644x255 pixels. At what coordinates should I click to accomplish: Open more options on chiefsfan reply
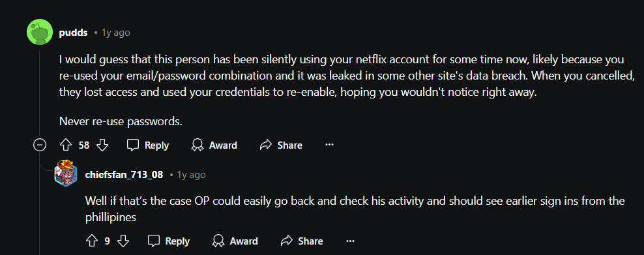350,241
